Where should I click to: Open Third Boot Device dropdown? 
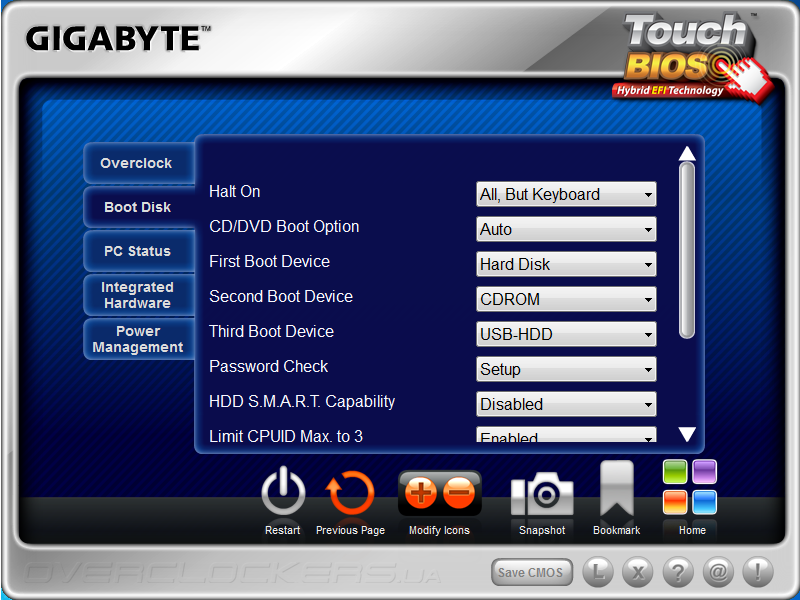tap(566, 334)
